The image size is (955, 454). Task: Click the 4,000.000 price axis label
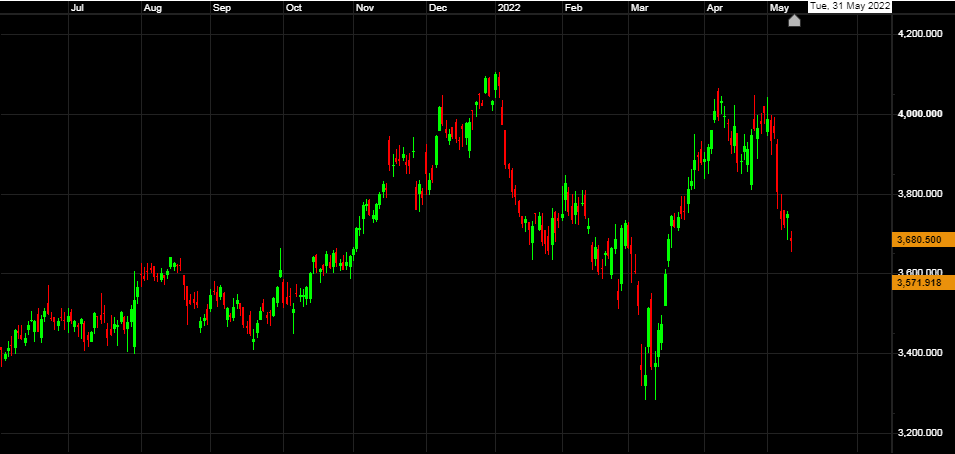click(x=921, y=114)
